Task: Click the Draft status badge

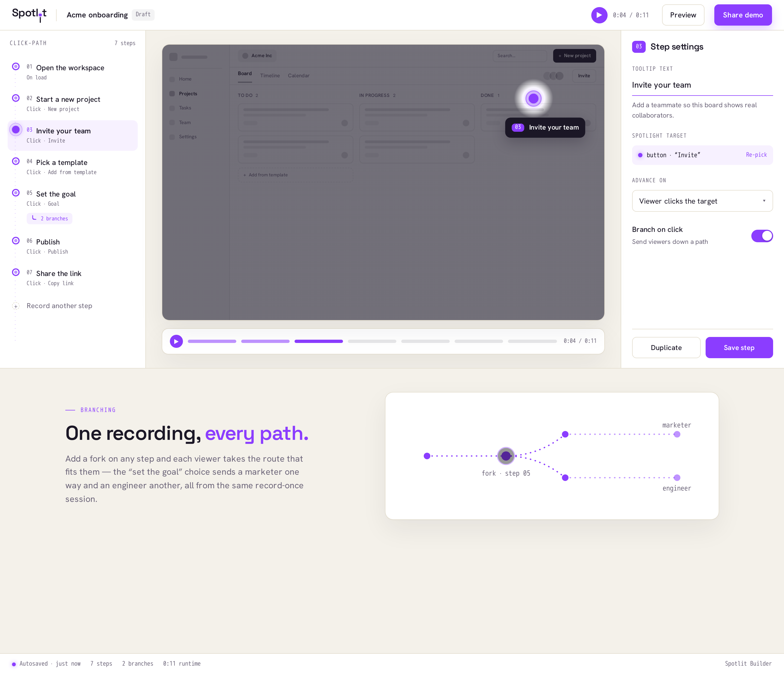Action: (143, 14)
